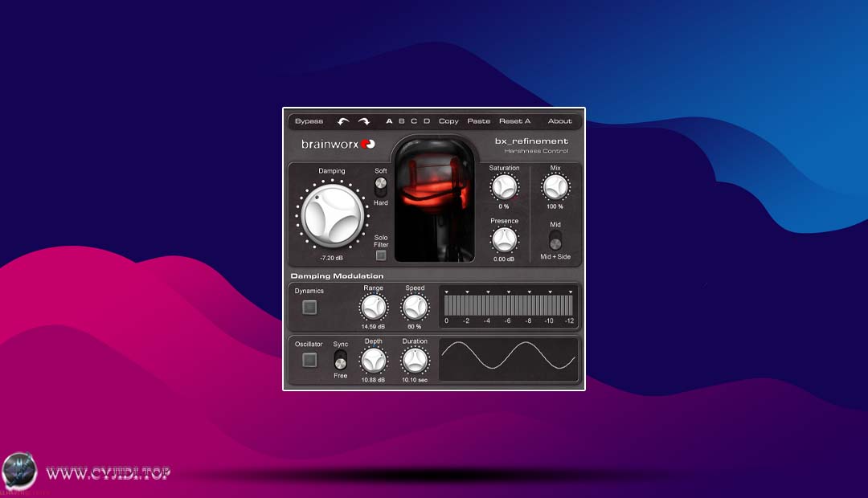Toggle the Soft/Hard switch

(381, 186)
